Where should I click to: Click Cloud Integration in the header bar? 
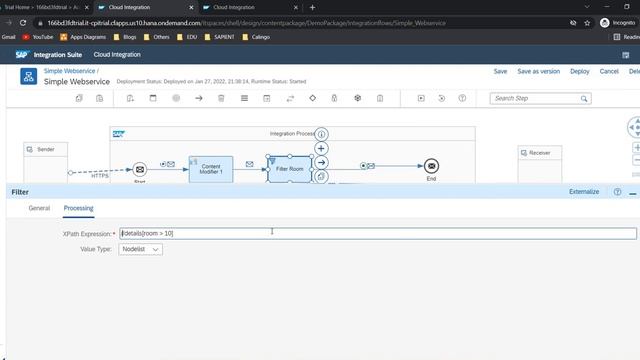coord(117,54)
